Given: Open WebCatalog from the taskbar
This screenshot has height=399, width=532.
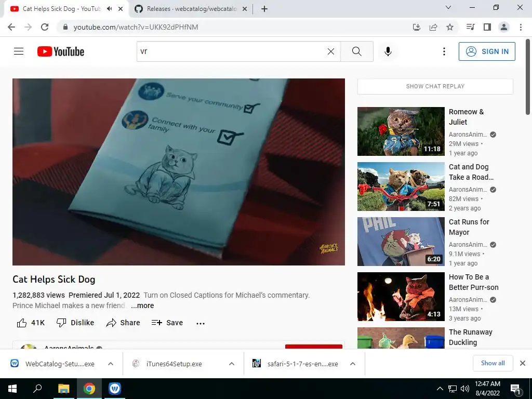Looking at the screenshot, I should coord(115,389).
